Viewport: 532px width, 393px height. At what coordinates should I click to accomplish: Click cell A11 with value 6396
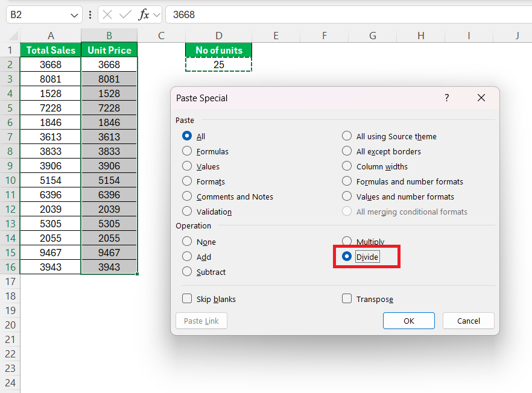pos(51,195)
